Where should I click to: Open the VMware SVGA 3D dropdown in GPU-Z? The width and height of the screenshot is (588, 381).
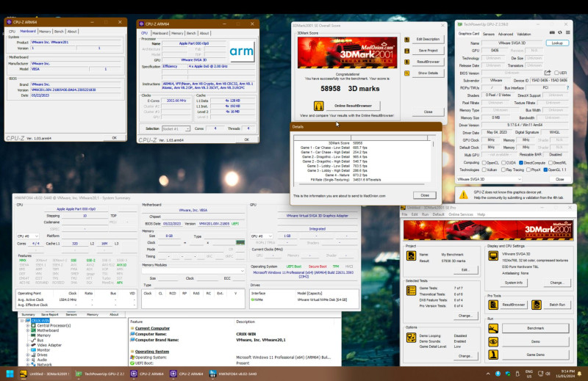tap(489, 179)
